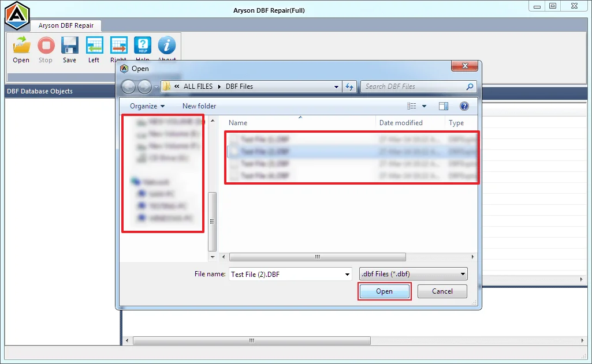The width and height of the screenshot is (592, 364).
Task: Click the Aryson logo at top left
Action: click(x=17, y=16)
